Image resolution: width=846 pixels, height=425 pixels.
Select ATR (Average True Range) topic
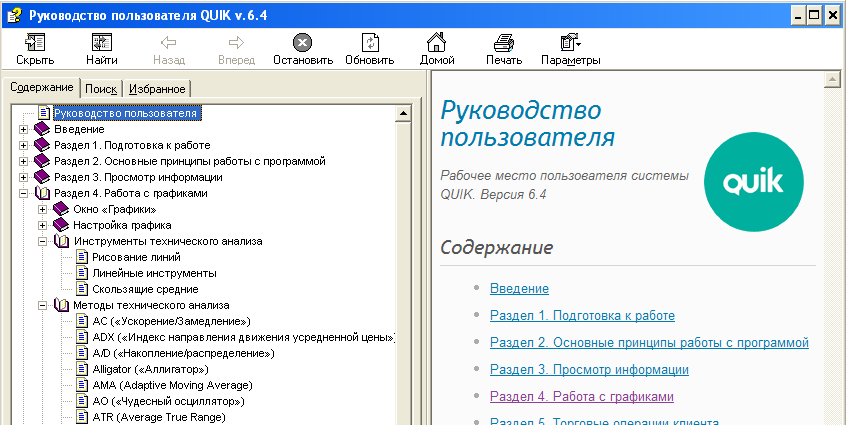click(x=159, y=417)
